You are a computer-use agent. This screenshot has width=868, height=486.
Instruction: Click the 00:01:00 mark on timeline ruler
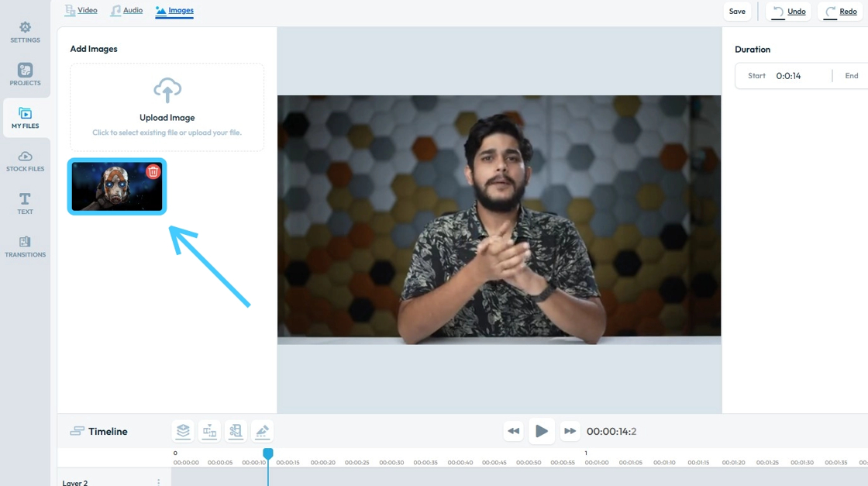[x=597, y=462]
